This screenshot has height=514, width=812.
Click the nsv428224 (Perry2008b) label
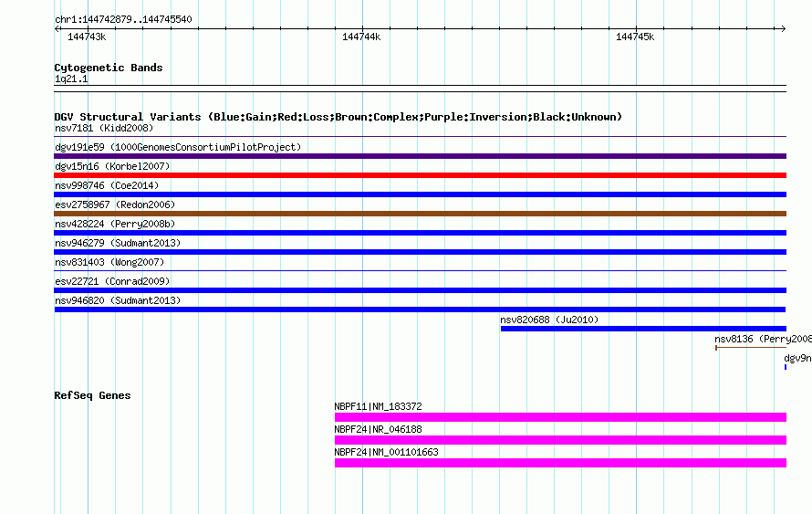coord(115,224)
